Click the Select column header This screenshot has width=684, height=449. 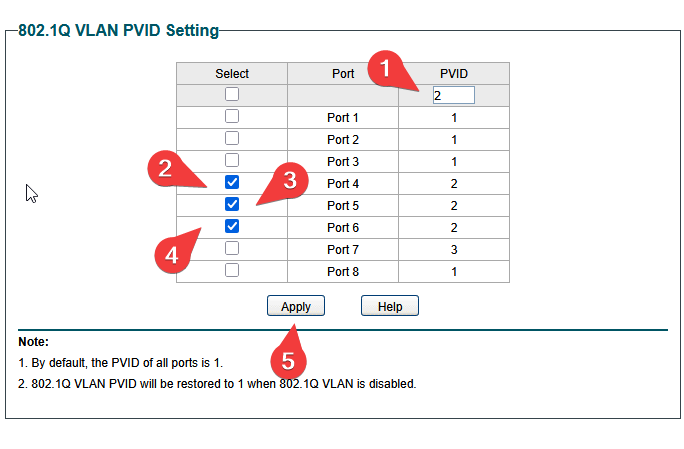click(x=232, y=73)
